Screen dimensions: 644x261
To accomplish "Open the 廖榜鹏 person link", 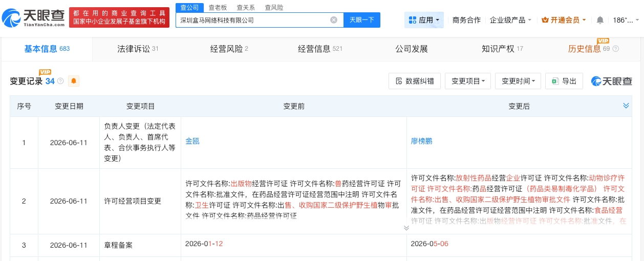I will [x=421, y=141].
